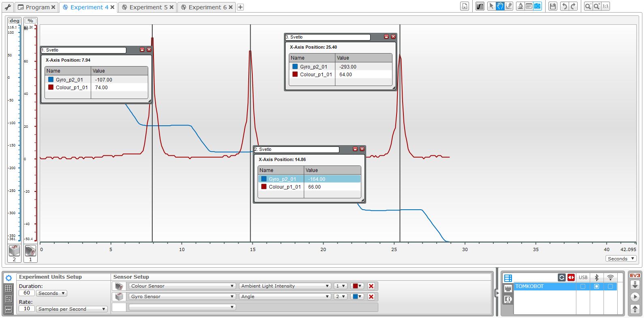
Task: Expand the Samples per Second dropdown
Action: pos(72,309)
